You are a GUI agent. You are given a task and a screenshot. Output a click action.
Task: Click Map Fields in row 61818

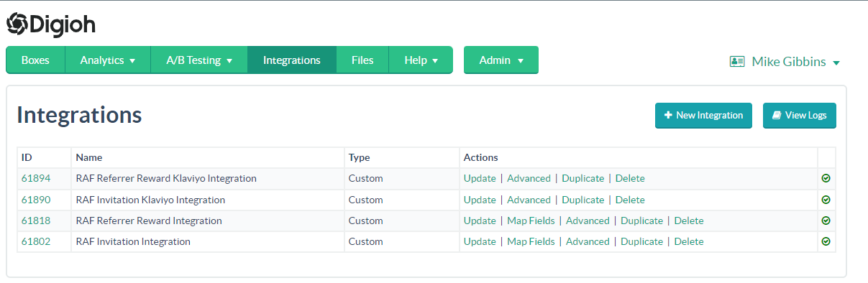[531, 221]
